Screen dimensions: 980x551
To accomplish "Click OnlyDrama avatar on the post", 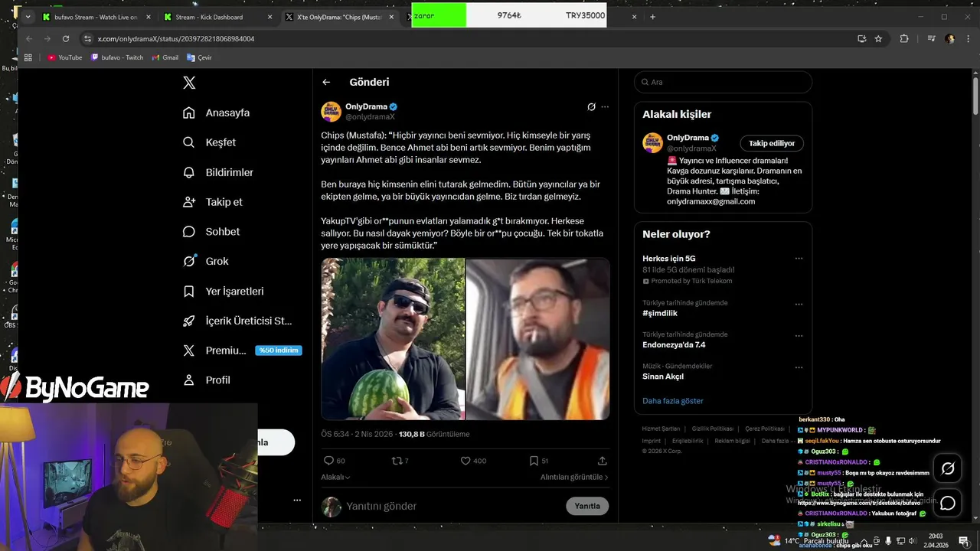I will click(331, 112).
